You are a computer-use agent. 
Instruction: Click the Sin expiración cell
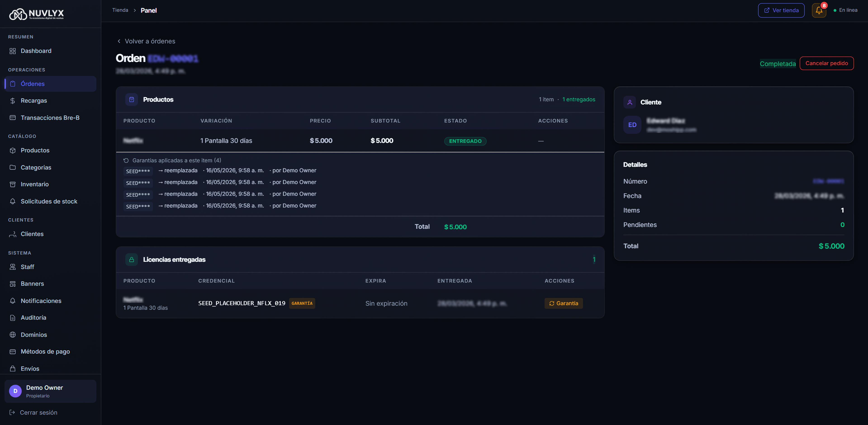pos(386,303)
